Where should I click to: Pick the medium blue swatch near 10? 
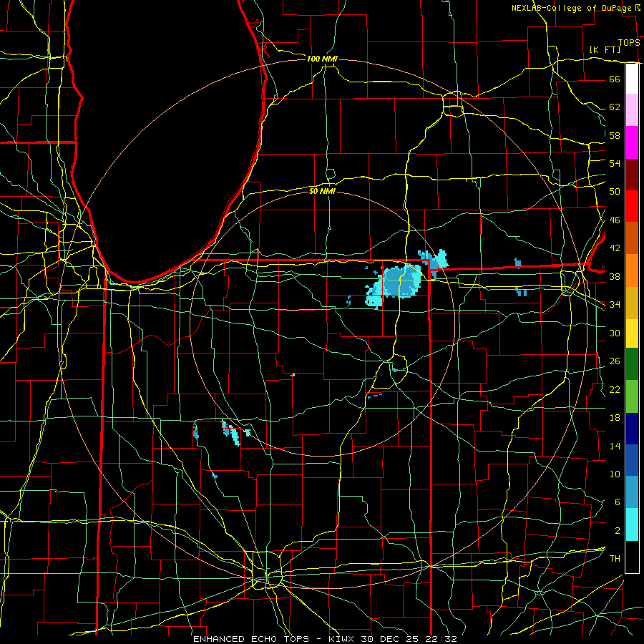tap(632, 460)
